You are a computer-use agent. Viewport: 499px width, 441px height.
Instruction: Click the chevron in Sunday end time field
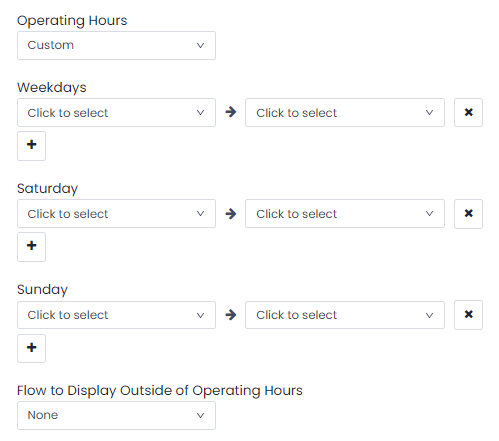tap(429, 315)
